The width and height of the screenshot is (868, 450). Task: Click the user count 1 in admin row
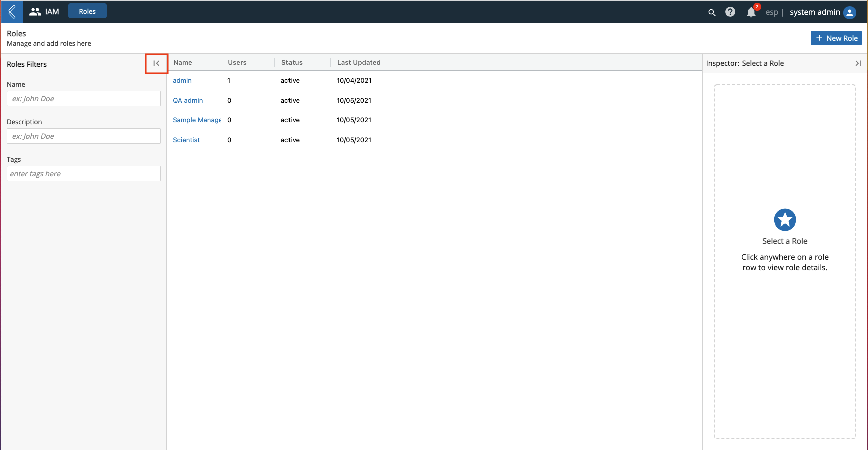coord(229,80)
